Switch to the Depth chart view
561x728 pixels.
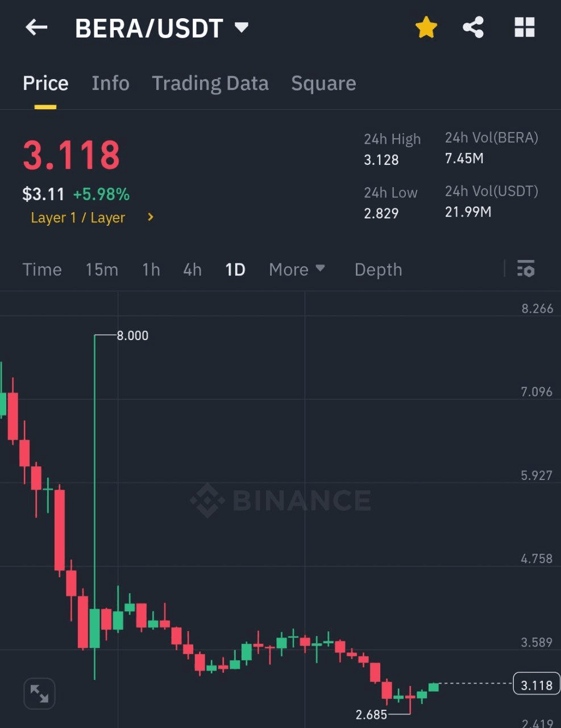tap(378, 270)
